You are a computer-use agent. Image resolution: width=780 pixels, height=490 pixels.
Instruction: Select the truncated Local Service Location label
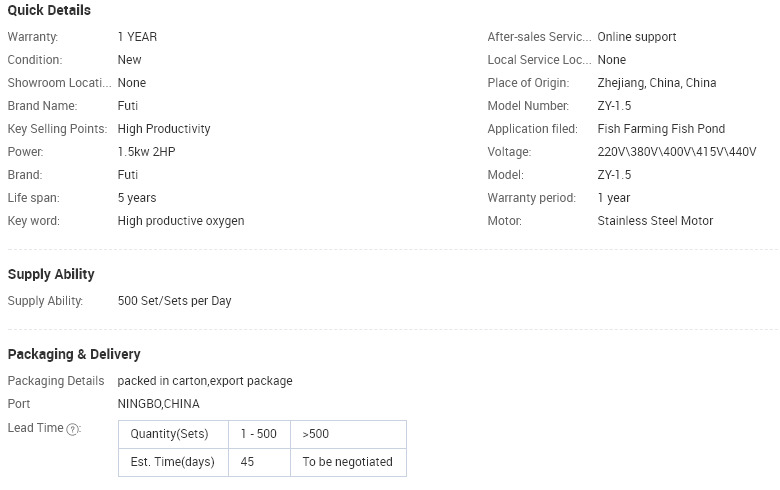click(x=539, y=60)
